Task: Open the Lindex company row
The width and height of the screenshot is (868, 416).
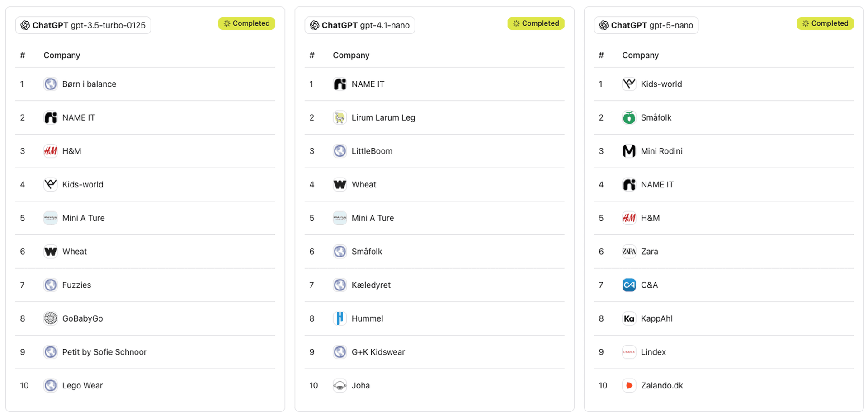Action: [x=653, y=352]
